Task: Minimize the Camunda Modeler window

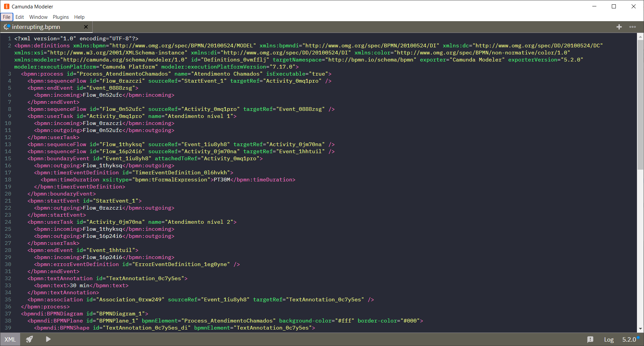Action: [x=594, y=6]
